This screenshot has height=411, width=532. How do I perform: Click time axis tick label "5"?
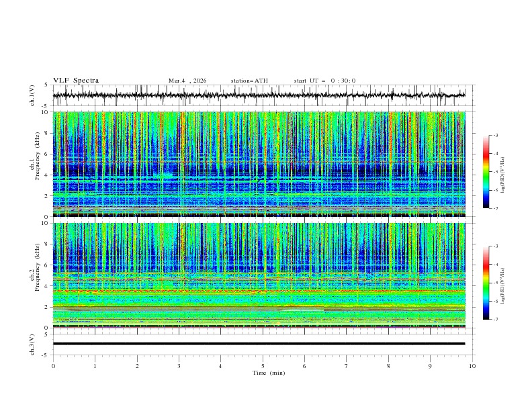[x=263, y=366]
